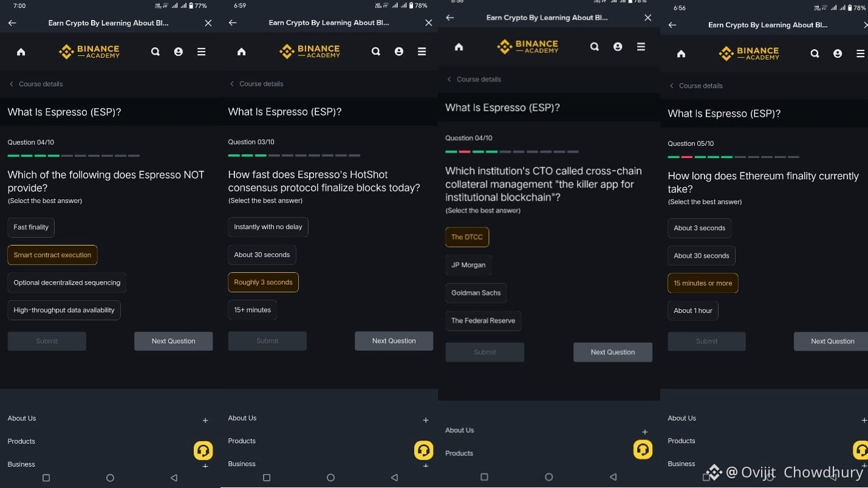This screenshot has height=488, width=868.
Task: Open the support headset in the 6:59 screen
Action: [x=424, y=450]
